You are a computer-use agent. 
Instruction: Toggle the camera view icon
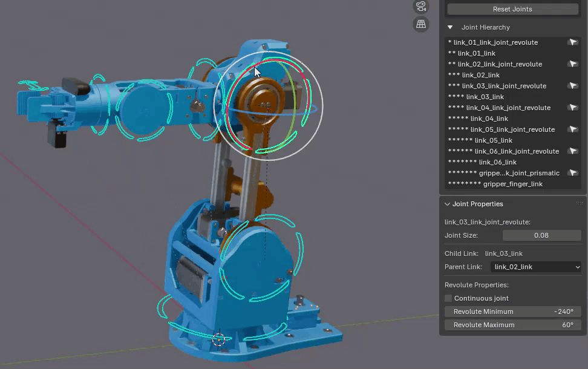click(x=421, y=7)
